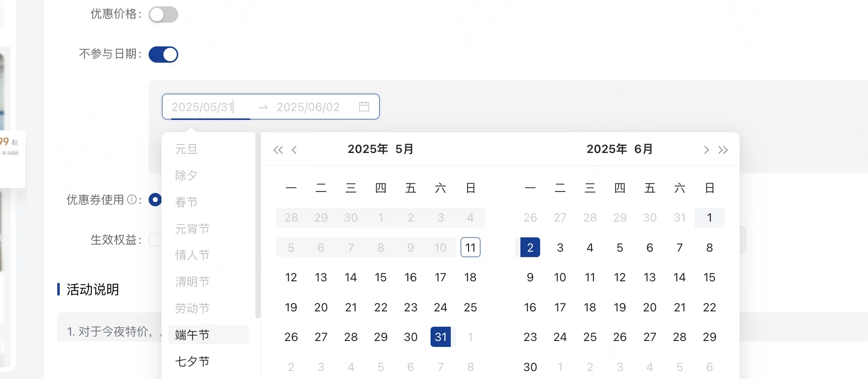Pick June 1 in the calendar

pos(710,218)
